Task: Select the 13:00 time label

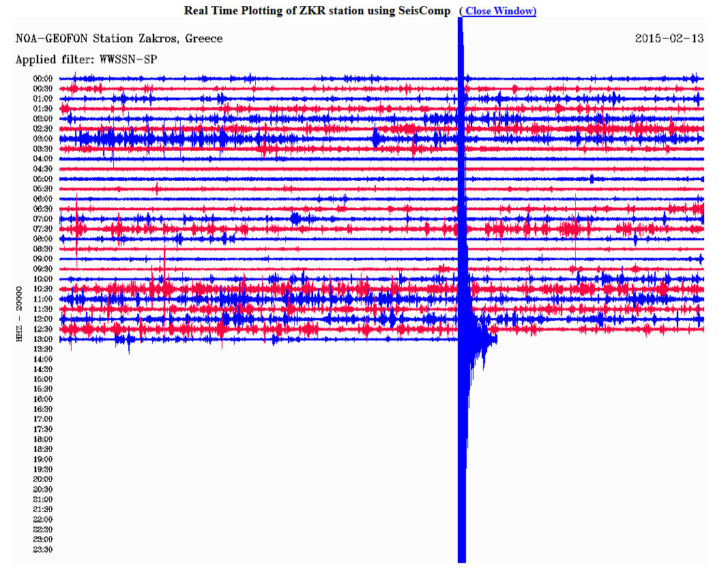Action: coord(43,339)
